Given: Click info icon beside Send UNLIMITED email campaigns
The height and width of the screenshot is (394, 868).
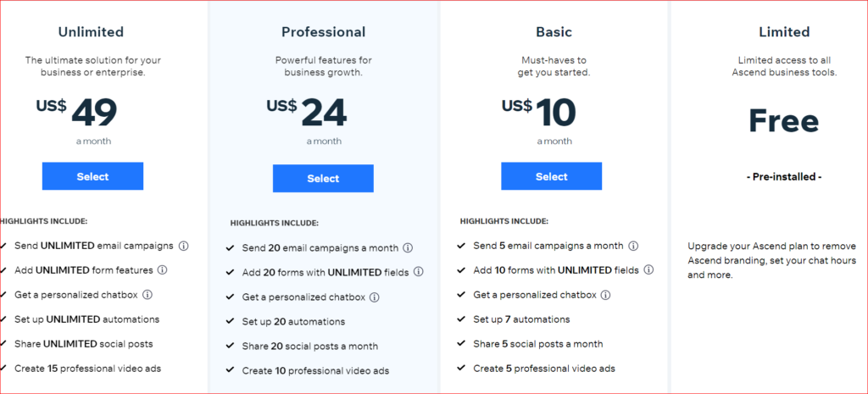Looking at the screenshot, I should tap(184, 246).
